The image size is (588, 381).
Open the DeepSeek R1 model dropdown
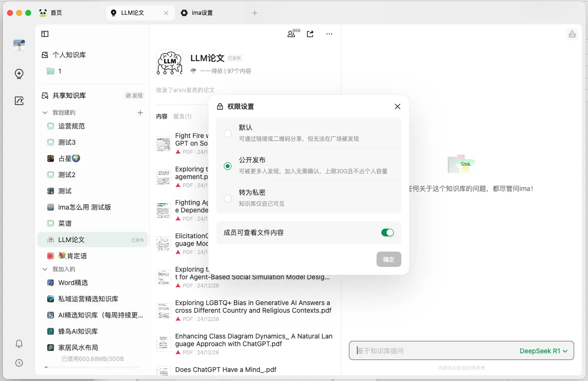(543, 351)
